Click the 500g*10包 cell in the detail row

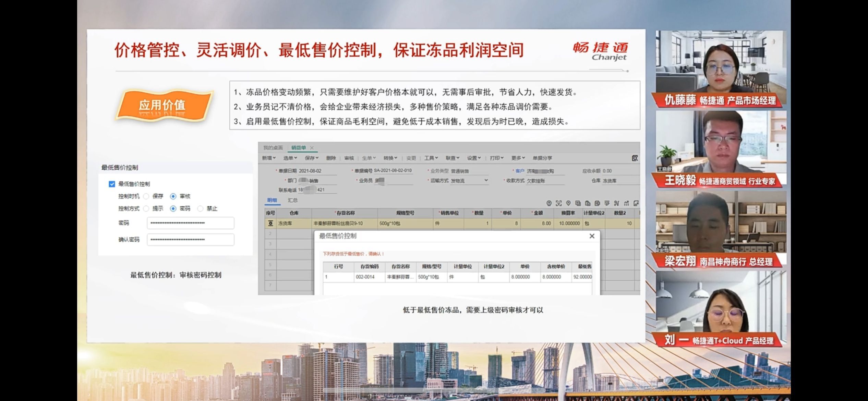405,223
